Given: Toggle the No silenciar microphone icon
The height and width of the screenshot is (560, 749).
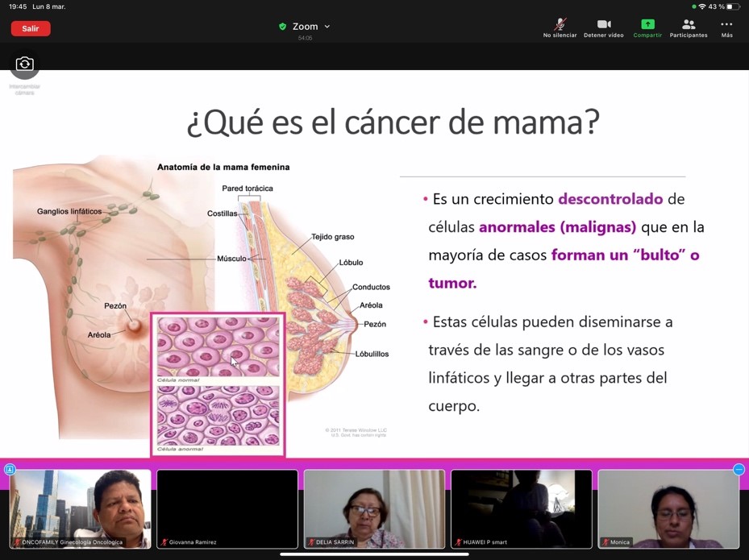Looking at the screenshot, I should (560, 24).
